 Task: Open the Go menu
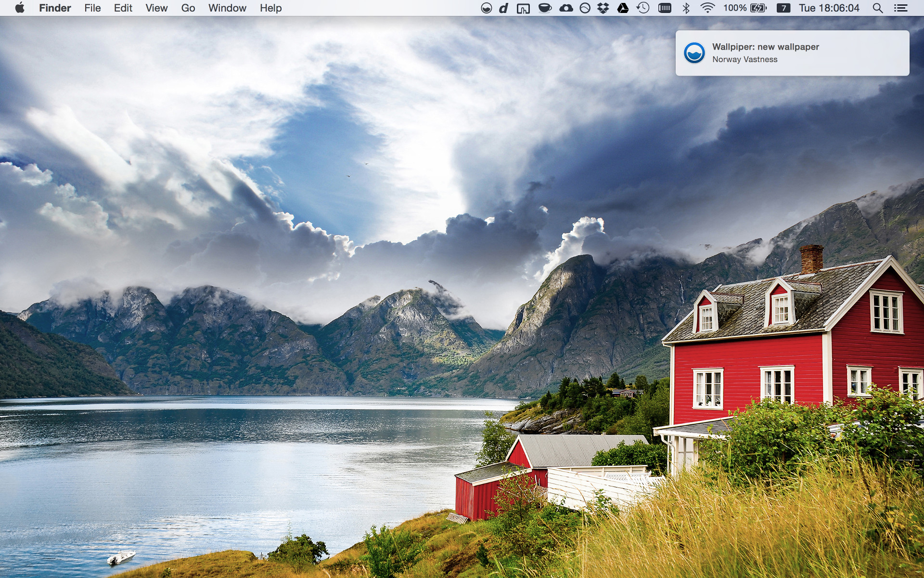[x=188, y=8]
